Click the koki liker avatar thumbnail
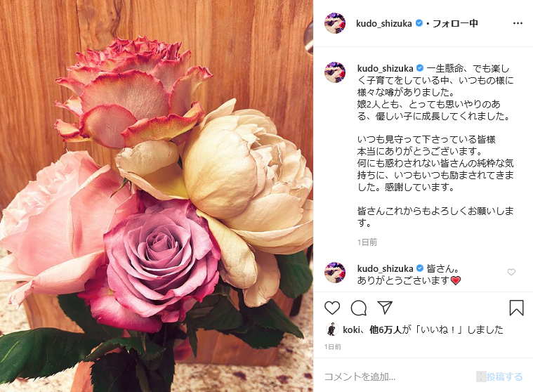 click(x=331, y=329)
